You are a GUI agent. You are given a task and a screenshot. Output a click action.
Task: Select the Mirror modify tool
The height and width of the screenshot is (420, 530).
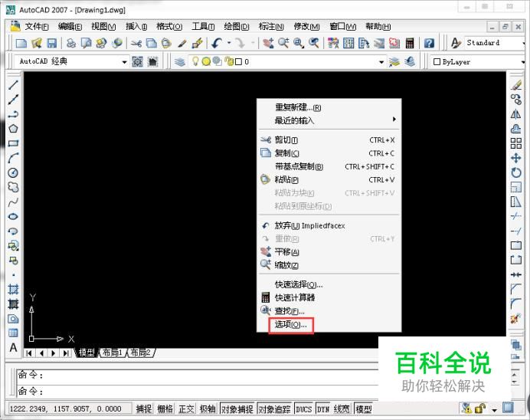516,114
